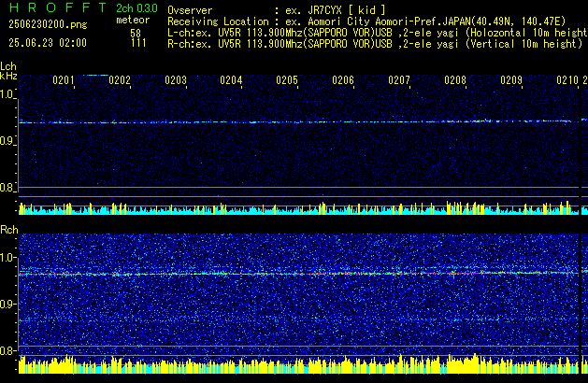Click the meteor count value 58

coord(136,33)
